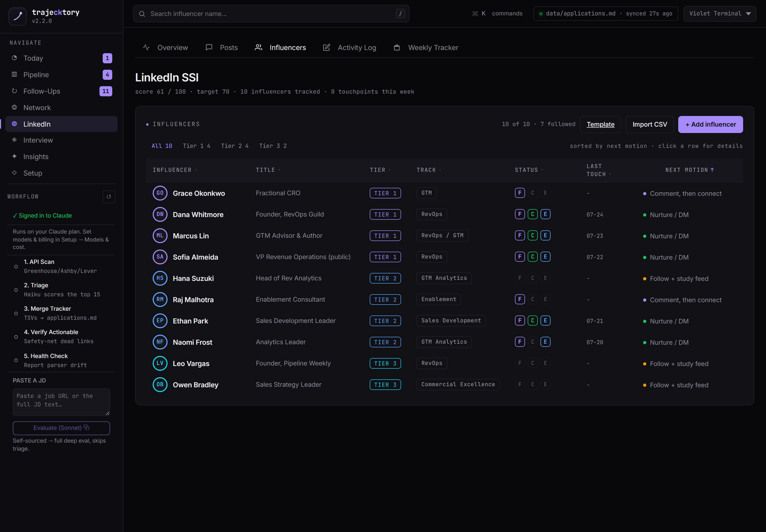Filter by the Tier 2 tab
766x532 pixels.
pyautogui.click(x=235, y=146)
